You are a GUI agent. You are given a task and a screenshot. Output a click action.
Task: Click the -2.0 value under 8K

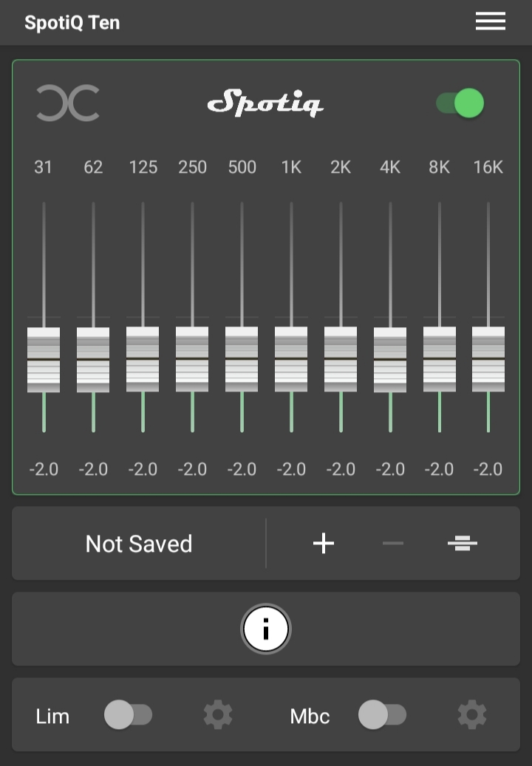pyautogui.click(x=439, y=469)
